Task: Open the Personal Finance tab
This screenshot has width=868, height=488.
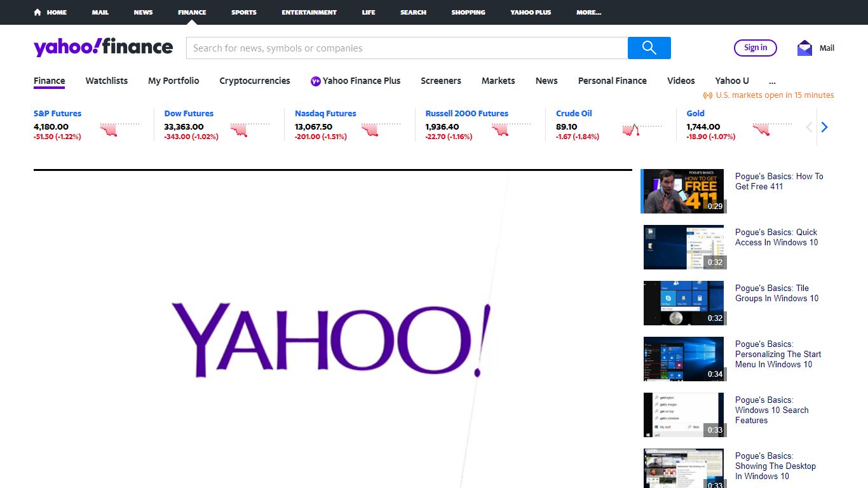Action: click(613, 81)
